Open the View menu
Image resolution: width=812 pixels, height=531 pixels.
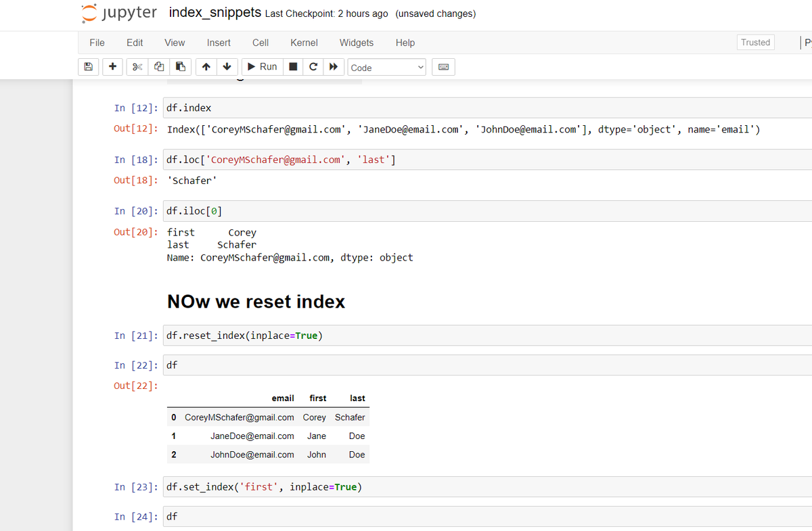(175, 43)
